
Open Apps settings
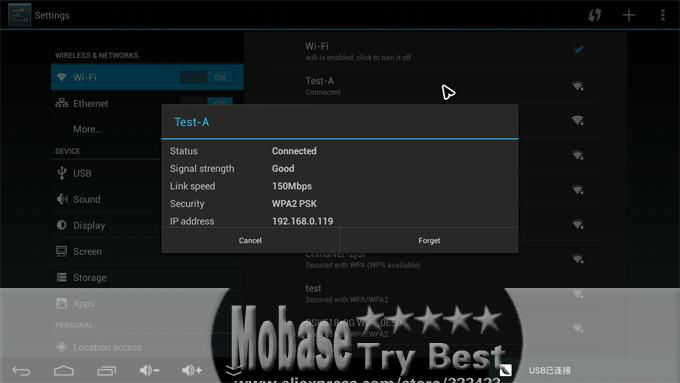click(147, 304)
